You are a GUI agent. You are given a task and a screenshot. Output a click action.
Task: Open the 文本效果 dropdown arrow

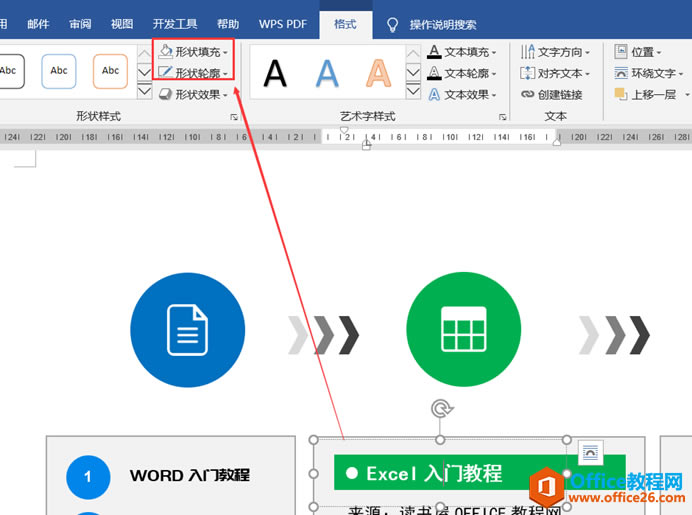pyautogui.click(x=494, y=95)
